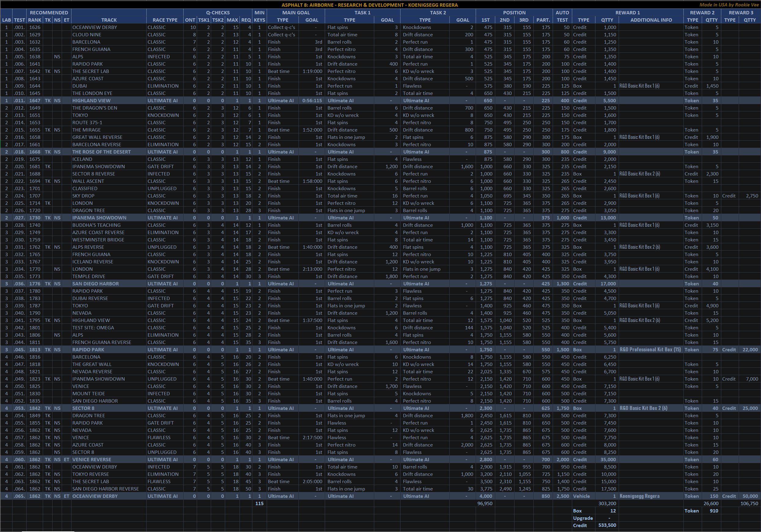
Task: Click the 2:17:500 beat time goal
Action: point(312,437)
